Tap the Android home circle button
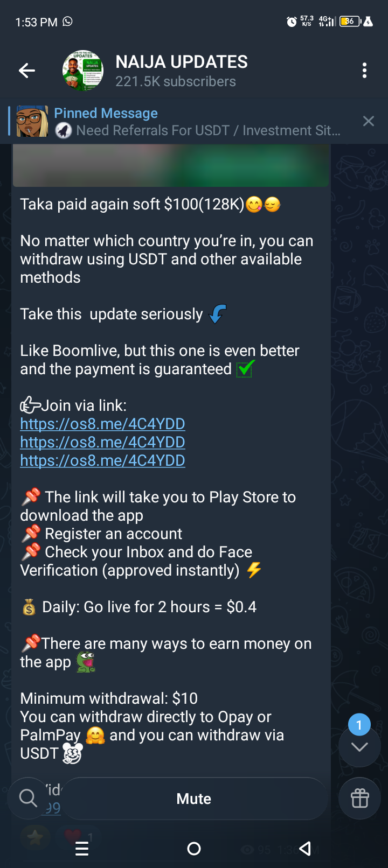This screenshot has width=388, height=868. (194, 849)
